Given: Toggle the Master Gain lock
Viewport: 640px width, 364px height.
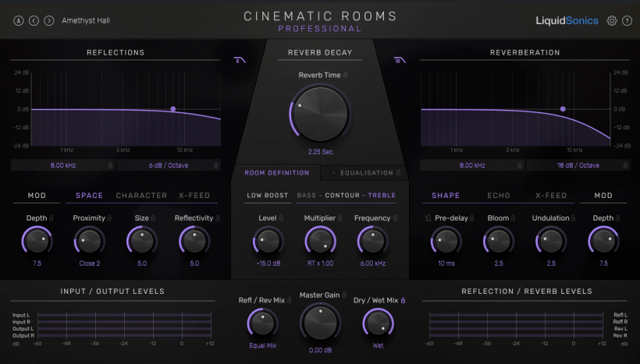Looking at the screenshot, I should (346, 295).
